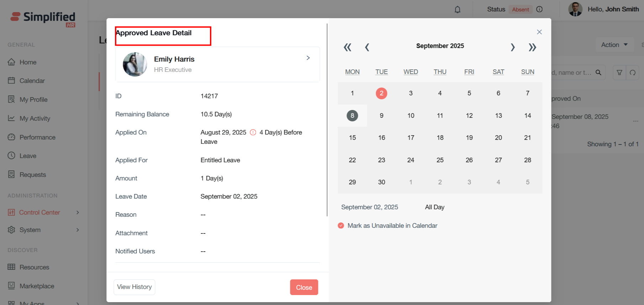The height and width of the screenshot is (305, 644).
Task: Close the leave detail dialog with X
Action: coord(539,32)
